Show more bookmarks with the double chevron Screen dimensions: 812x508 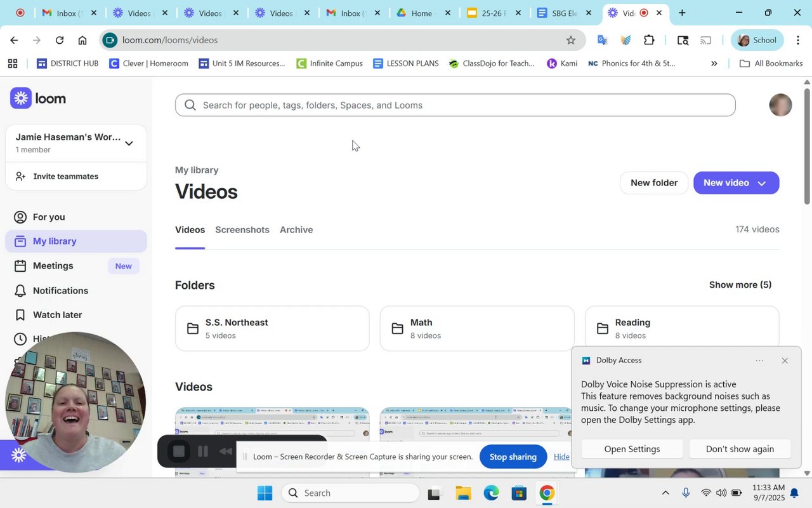coord(714,63)
